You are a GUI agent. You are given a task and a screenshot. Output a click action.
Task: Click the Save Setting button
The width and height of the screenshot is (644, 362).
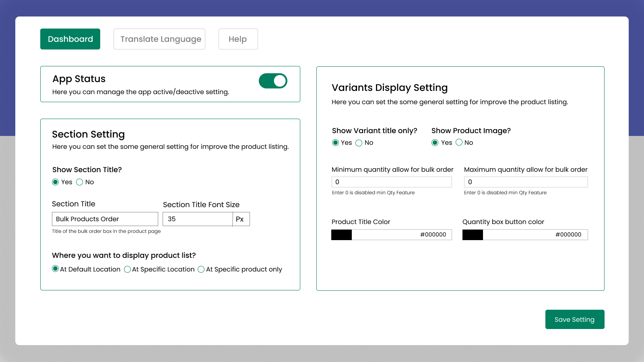pyautogui.click(x=574, y=319)
